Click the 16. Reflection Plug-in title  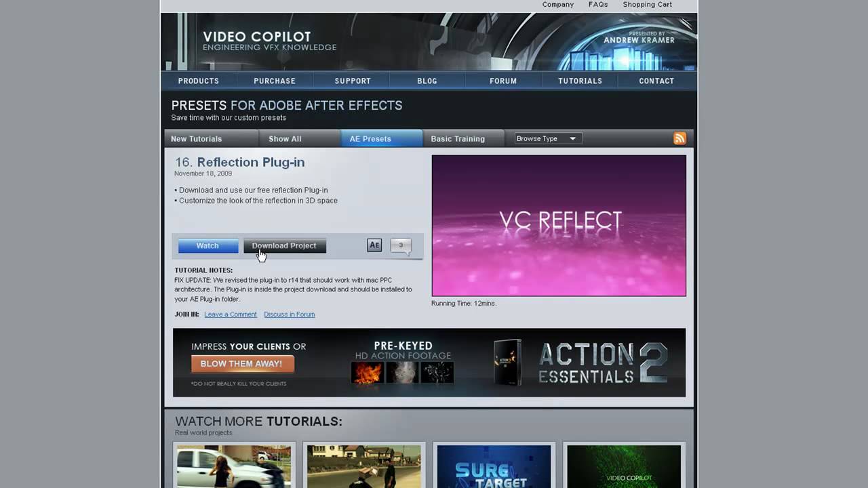[240, 162]
